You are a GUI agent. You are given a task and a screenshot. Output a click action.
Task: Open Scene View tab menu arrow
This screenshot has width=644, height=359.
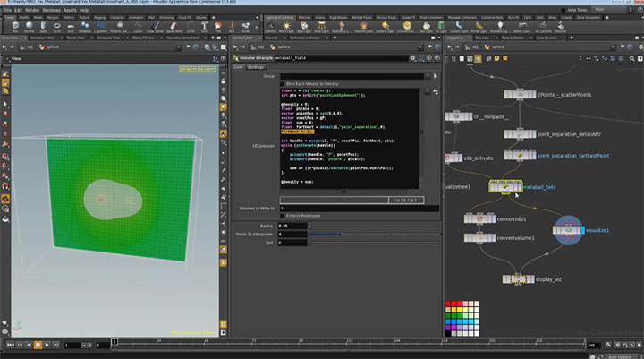pos(224,38)
